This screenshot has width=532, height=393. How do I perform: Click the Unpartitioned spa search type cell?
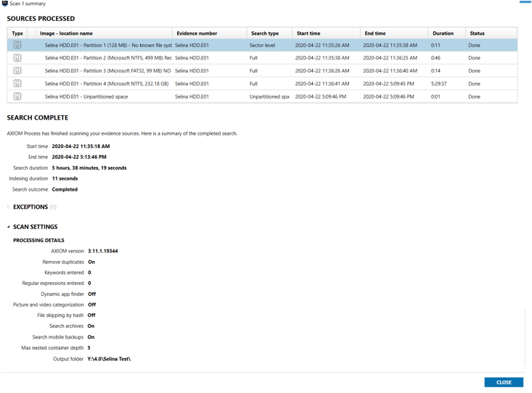[269, 96]
